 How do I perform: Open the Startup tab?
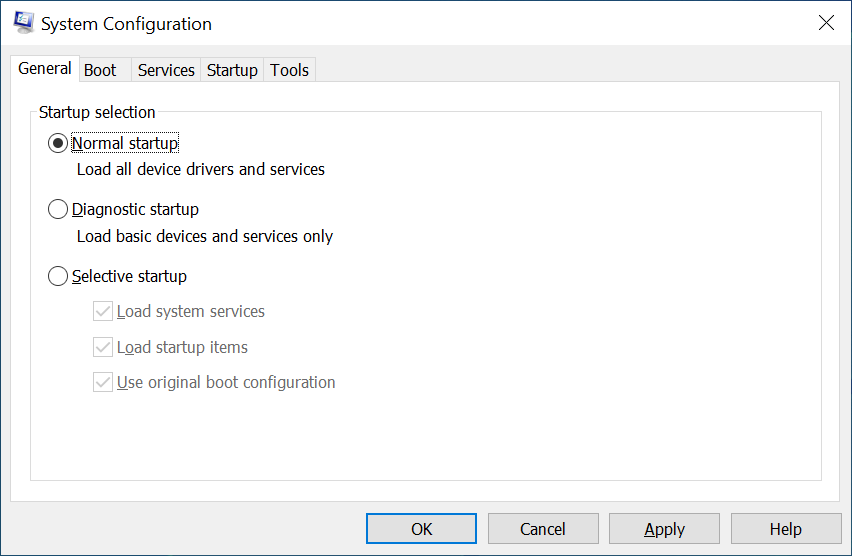(x=232, y=70)
